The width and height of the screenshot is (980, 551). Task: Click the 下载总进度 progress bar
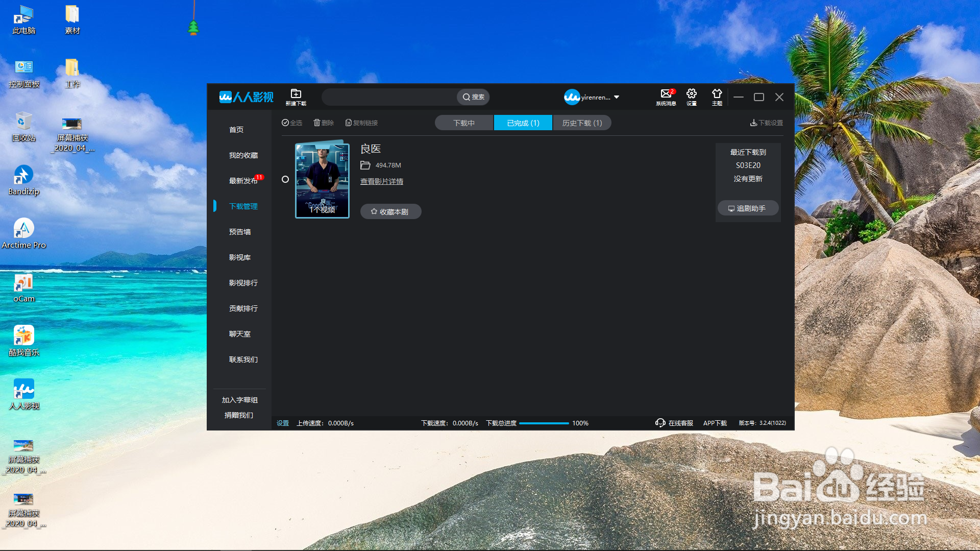click(544, 423)
